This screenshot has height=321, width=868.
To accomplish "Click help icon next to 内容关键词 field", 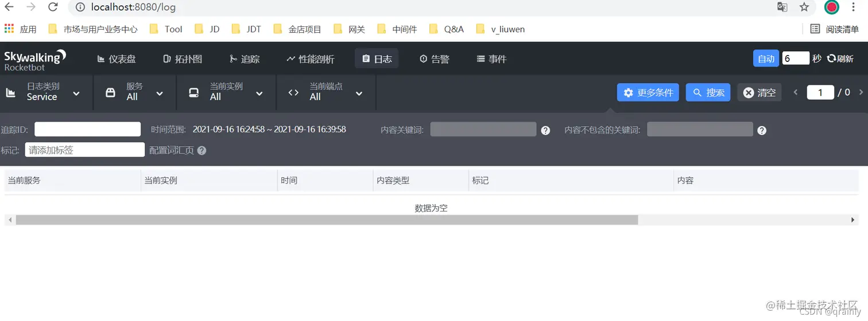I will 545,131.
